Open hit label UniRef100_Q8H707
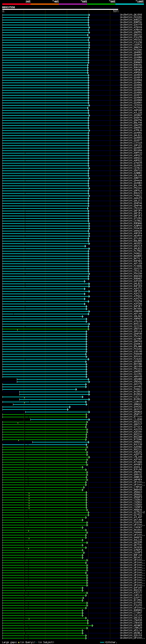Image resolution: width=146 pixels, height=644 pixels. click(x=131, y=424)
